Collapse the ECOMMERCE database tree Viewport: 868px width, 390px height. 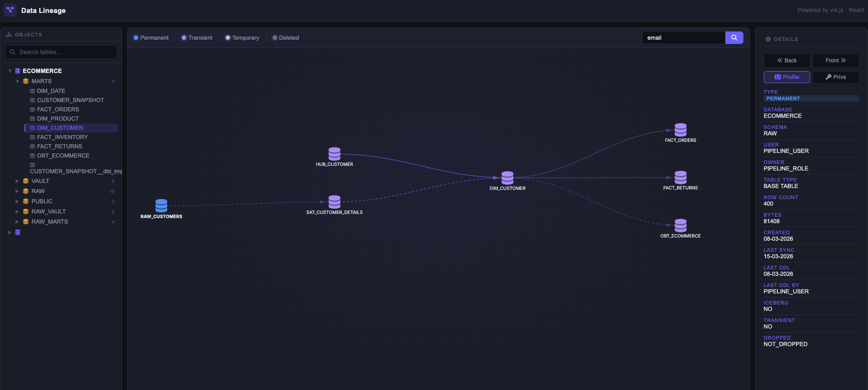(10, 71)
